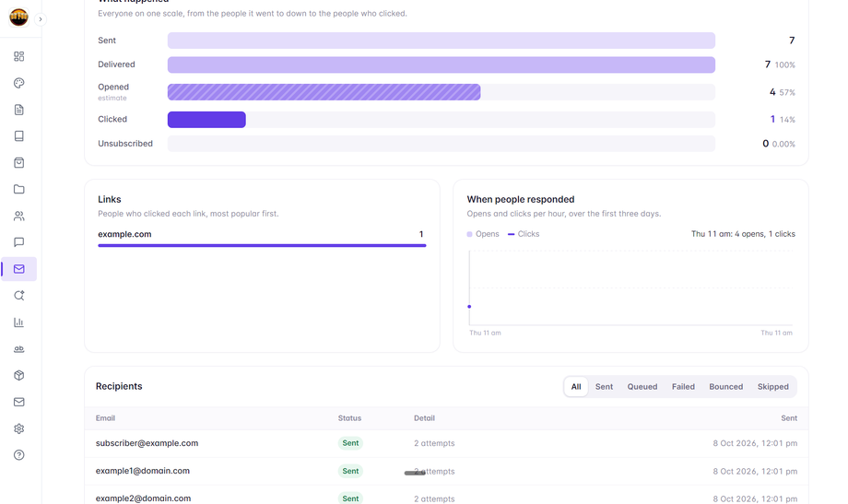Click the Opens legend entry
This screenshot has width=848, height=504.
tap(483, 234)
